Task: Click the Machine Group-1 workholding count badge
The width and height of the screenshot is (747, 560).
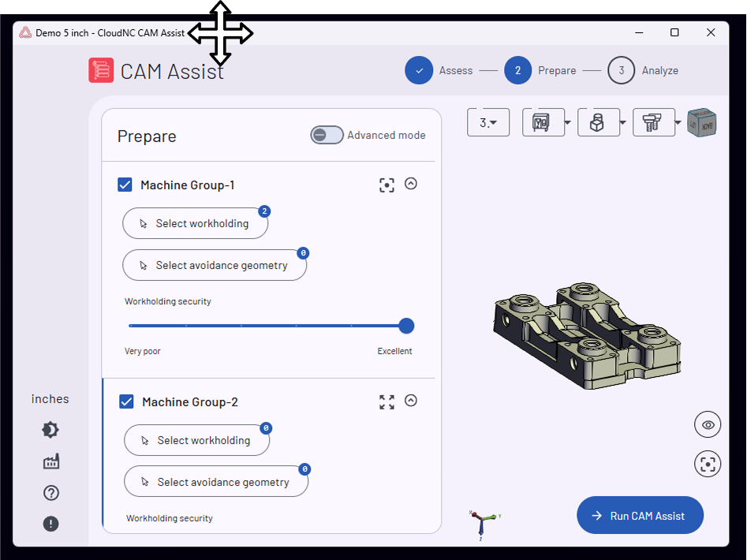Action: (264, 211)
